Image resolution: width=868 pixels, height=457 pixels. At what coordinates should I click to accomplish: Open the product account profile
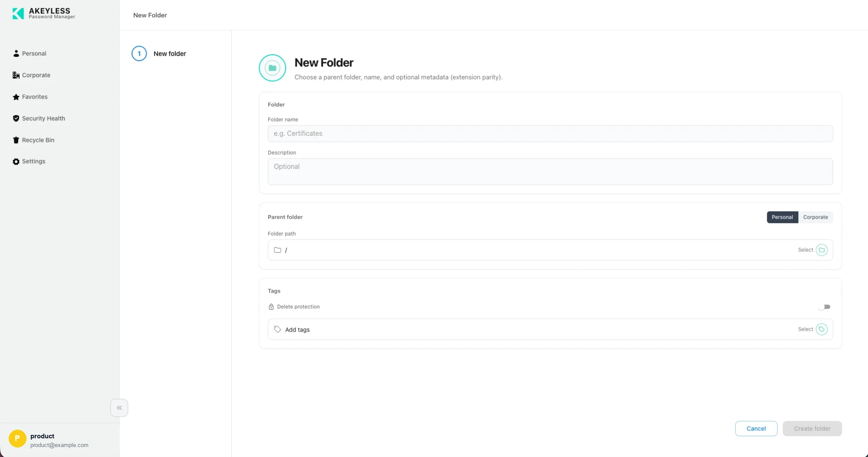click(59, 440)
